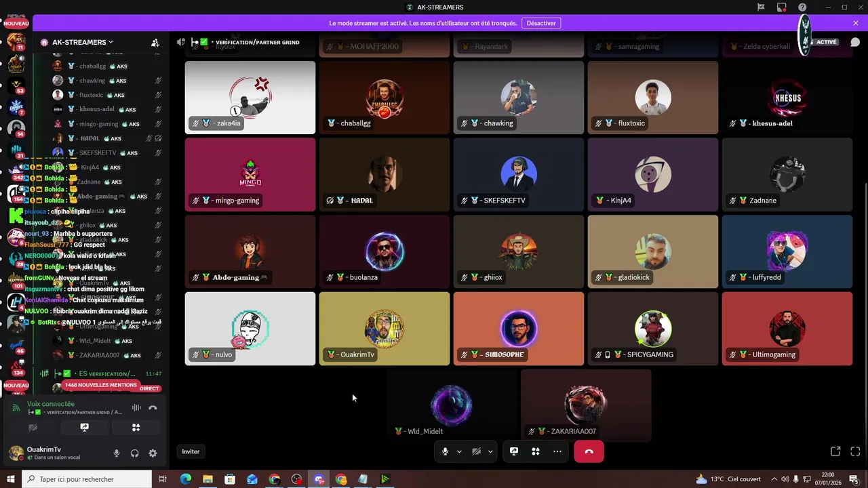Disconnect from voice in sidebar panel
This screenshot has width=868, height=488.
pos(153,407)
